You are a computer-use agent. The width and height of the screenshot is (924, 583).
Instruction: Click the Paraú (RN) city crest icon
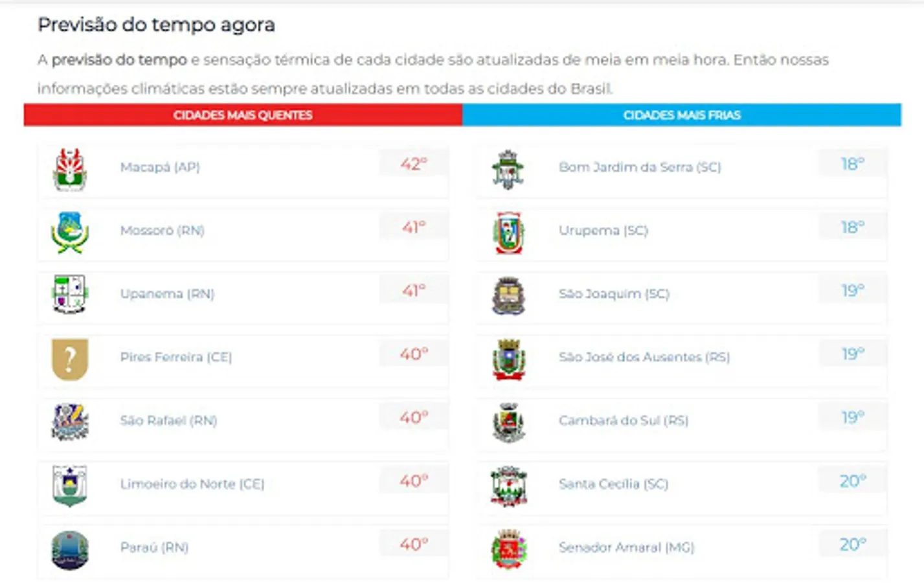coord(69,549)
